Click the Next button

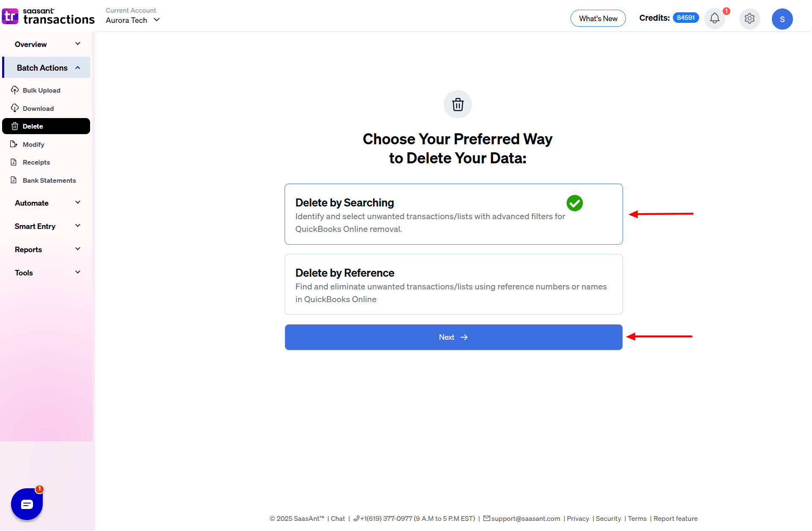click(453, 337)
